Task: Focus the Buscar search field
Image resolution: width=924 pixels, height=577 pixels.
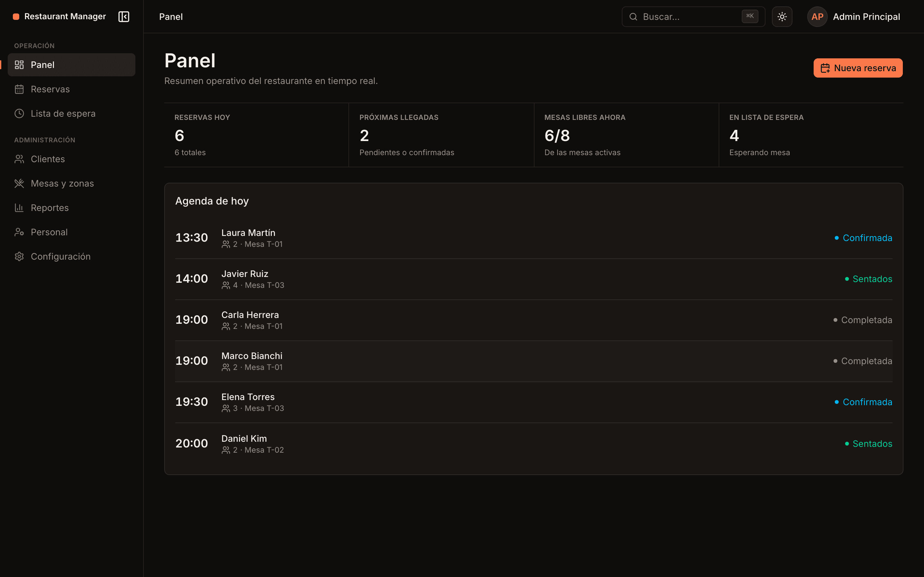Action: pos(693,16)
